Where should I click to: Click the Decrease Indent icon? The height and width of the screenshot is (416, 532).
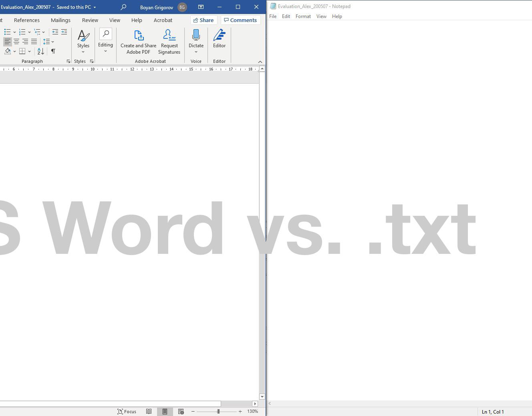click(55, 32)
